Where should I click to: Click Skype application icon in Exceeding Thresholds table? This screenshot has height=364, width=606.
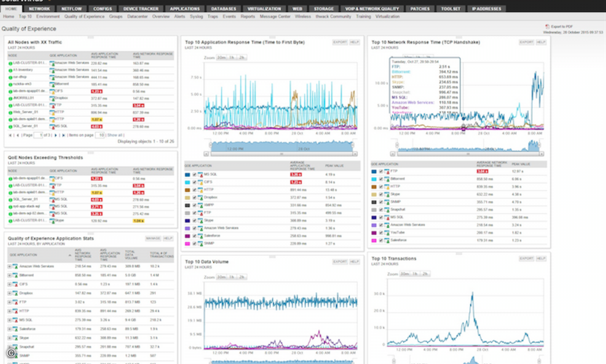pos(52,220)
